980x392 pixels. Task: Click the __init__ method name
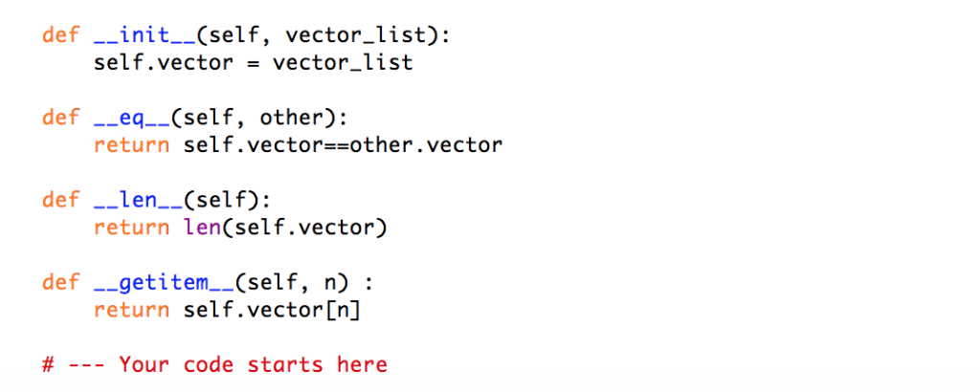click(144, 36)
